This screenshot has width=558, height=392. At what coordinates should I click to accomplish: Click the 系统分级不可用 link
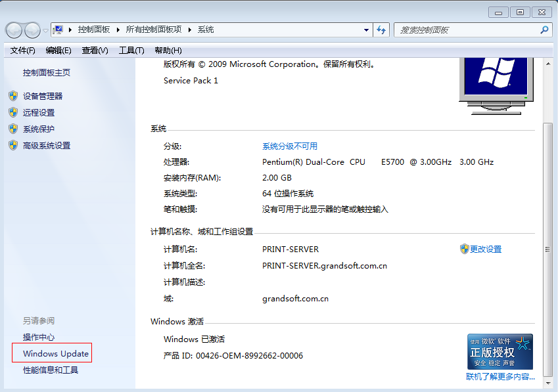290,146
